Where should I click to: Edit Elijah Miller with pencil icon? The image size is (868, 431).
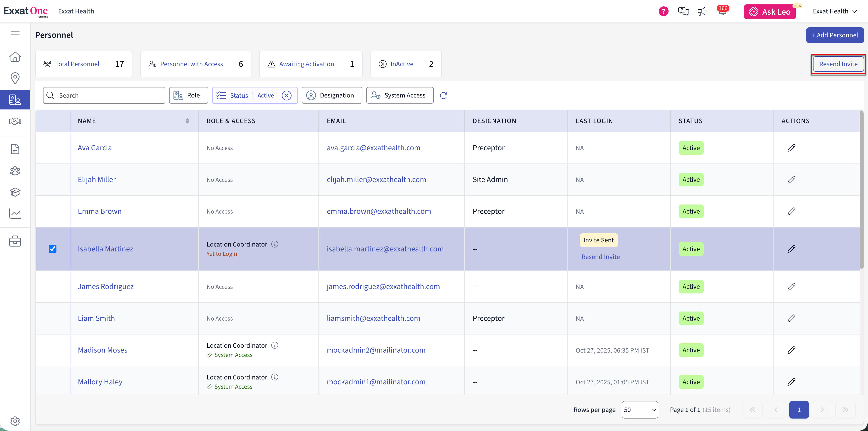792,180
